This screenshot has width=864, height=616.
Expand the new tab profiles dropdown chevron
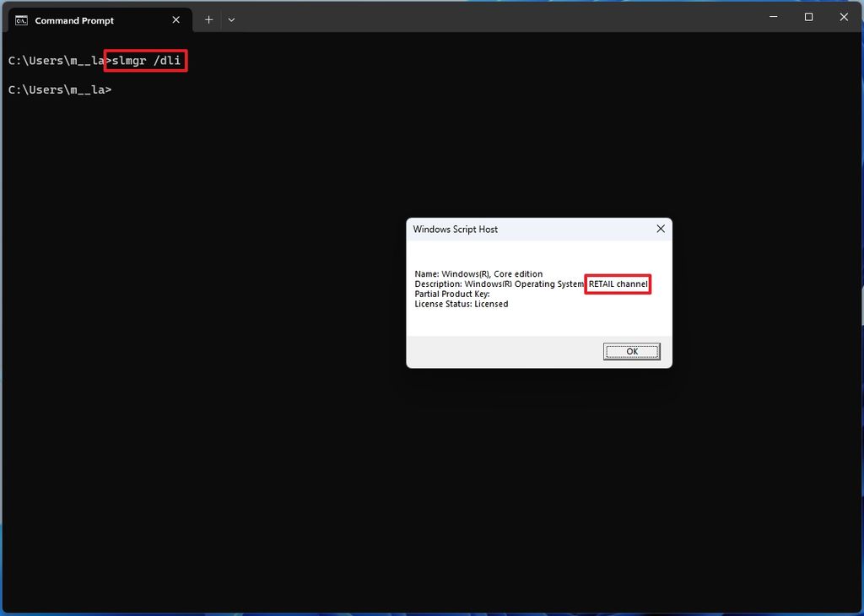[231, 20]
